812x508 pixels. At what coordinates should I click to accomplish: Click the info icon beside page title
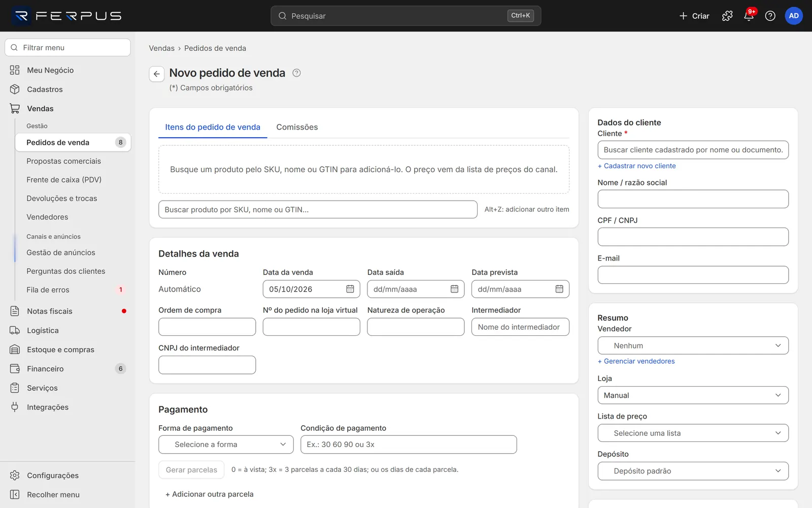(x=297, y=73)
